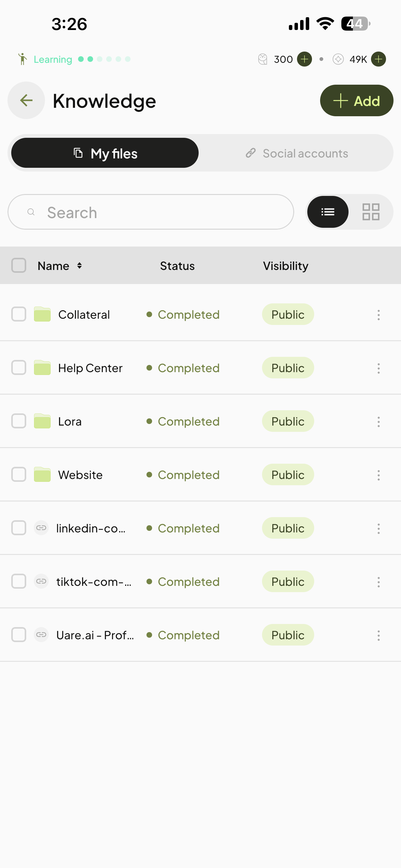Open the more options menu for Website
The height and width of the screenshot is (868, 401).
tap(379, 475)
